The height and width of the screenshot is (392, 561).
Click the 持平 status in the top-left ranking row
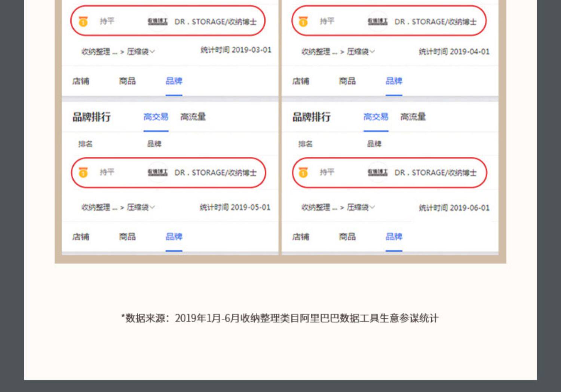click(107, 21)
